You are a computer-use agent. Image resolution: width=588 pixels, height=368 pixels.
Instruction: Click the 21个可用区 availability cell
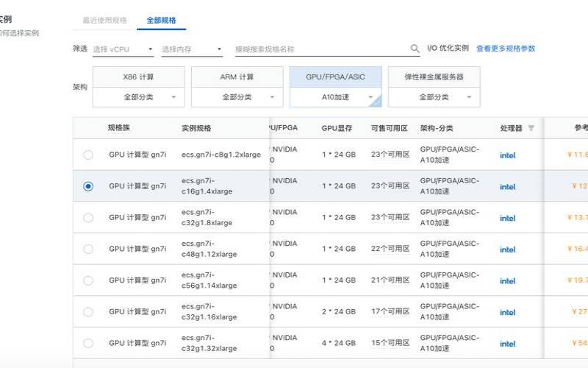tap(390, 280)
